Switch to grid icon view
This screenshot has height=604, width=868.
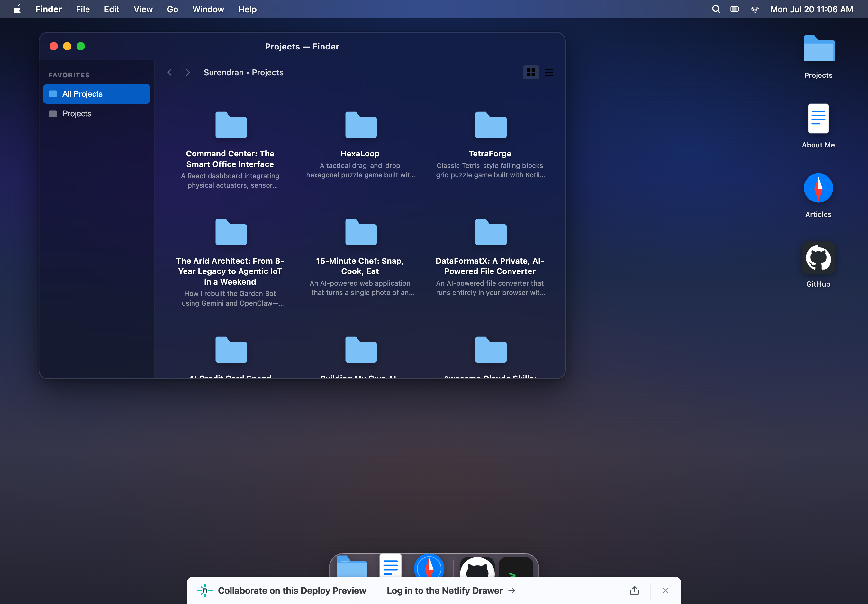tap(531, 72)
